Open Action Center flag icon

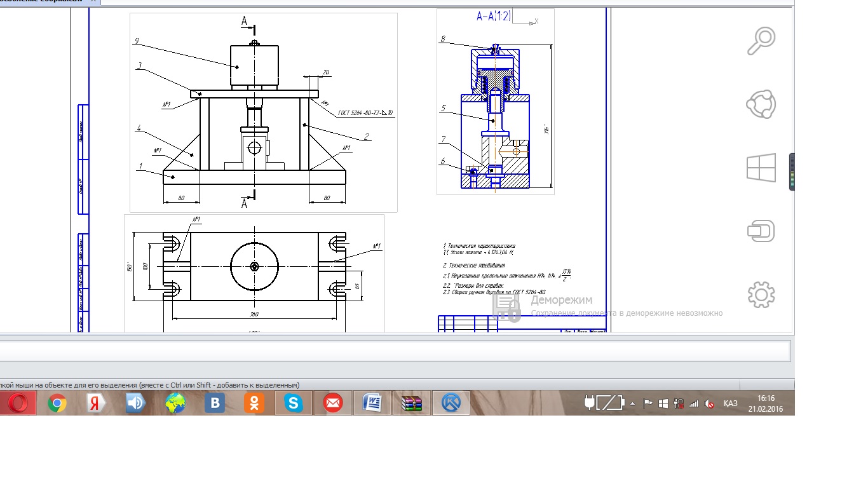tap(648, 403)
